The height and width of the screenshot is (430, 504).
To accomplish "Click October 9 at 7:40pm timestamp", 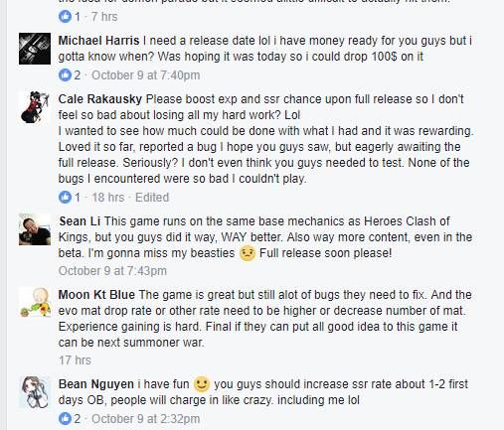I will pyautogui.click(x=145, y=75).
